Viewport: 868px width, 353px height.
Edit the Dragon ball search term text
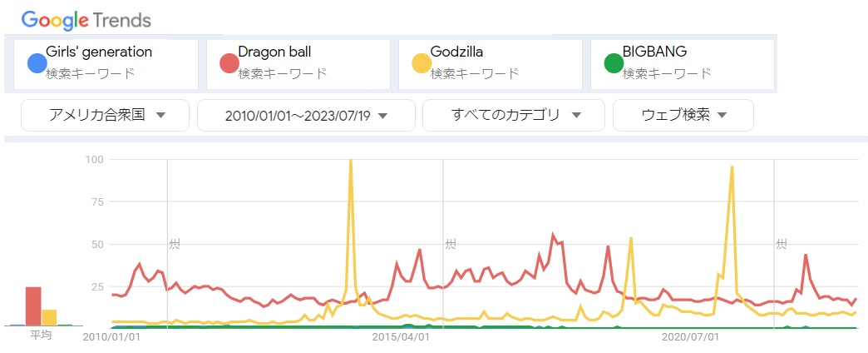coord(276,52)
